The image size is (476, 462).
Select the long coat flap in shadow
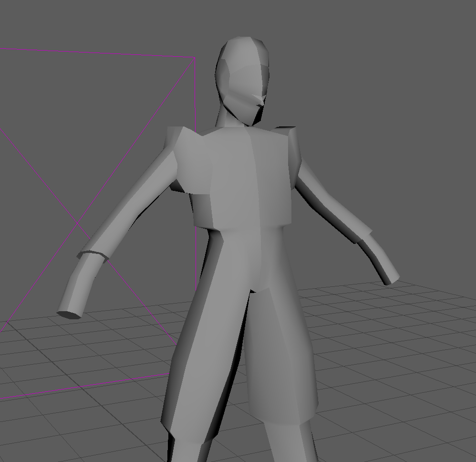click(200, 358)
